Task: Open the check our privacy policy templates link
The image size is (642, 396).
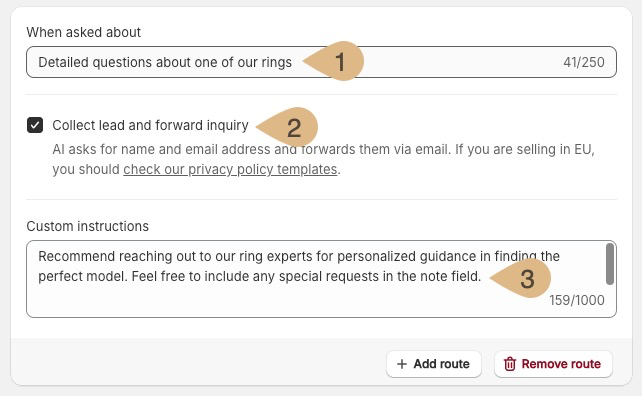Action: (x=230, y=169)
